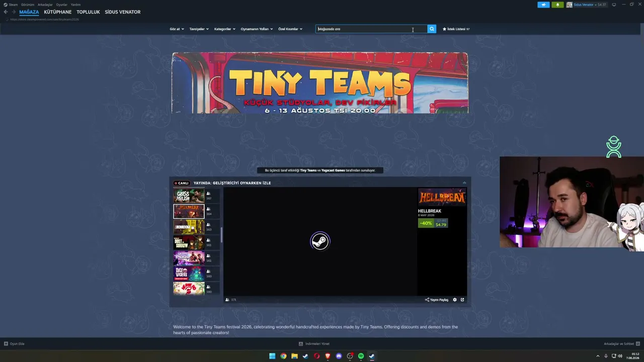Expand the Göz at dropdown
The height and width of the screenshot is (362, 644).
(x=177, y=29)
